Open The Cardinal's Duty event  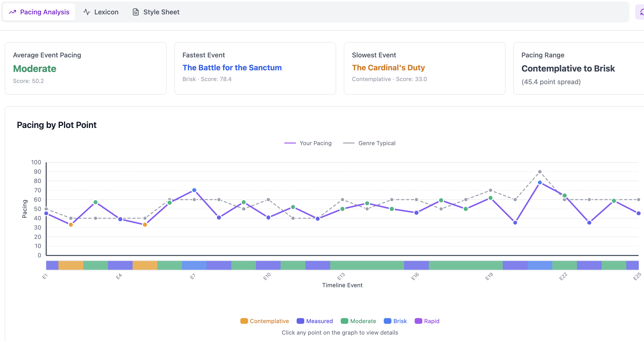coord(388,68)
